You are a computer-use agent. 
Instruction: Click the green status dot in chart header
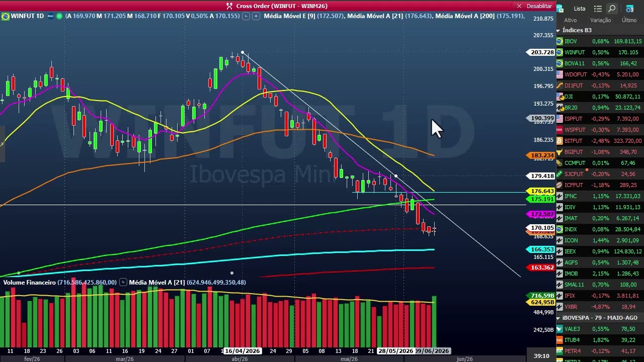pyautogui.click(x=59, y=16)
